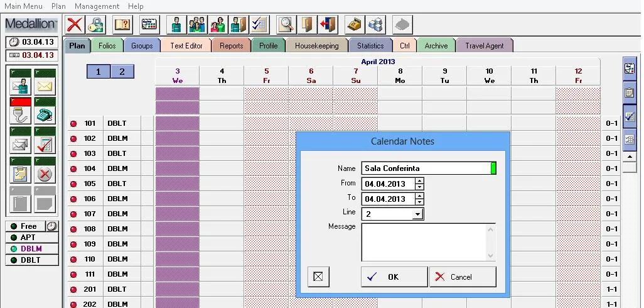Click the clipboard notes sidebar icon
644x308 pixels.
pos(20,170)
